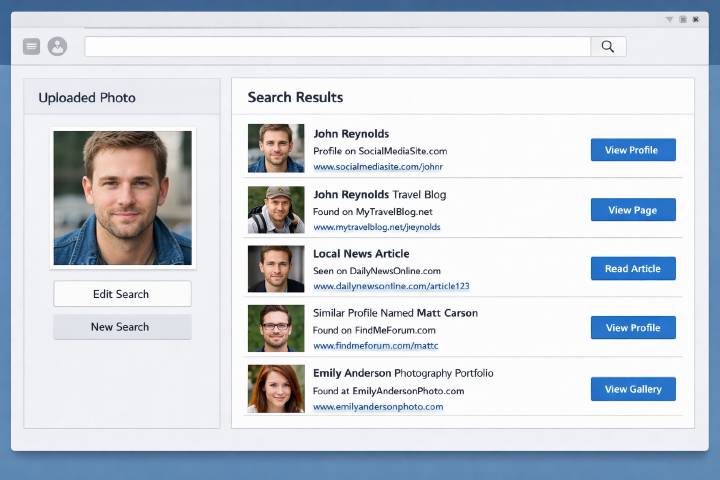Image resolution: width=720 pixels, height=480 pixels.
Task: Click the Read Article button
Action: click(633, 269)
